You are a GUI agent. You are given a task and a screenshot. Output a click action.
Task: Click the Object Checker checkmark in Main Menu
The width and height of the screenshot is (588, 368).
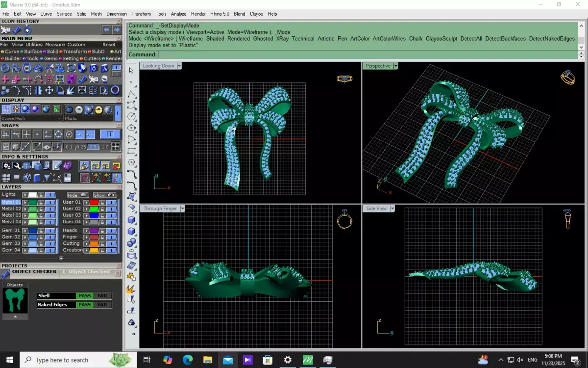coord(82,79)
